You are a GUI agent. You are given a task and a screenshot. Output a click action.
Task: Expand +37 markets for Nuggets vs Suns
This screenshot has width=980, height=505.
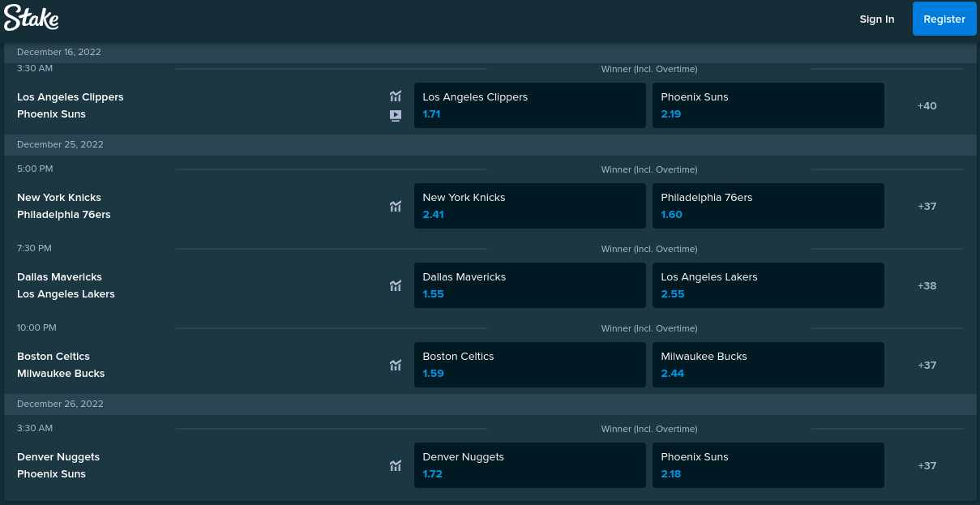pyautogui.click(x=927, y=465)
